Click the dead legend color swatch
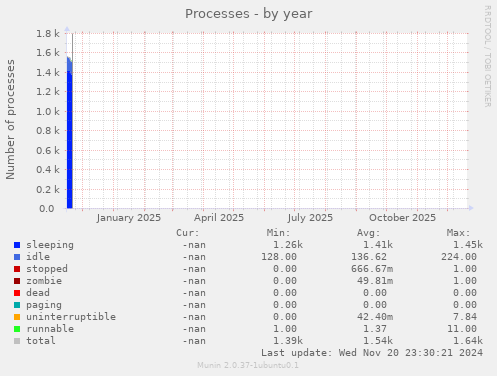Screen dimensions: 497x376 (x=17, y=293)
